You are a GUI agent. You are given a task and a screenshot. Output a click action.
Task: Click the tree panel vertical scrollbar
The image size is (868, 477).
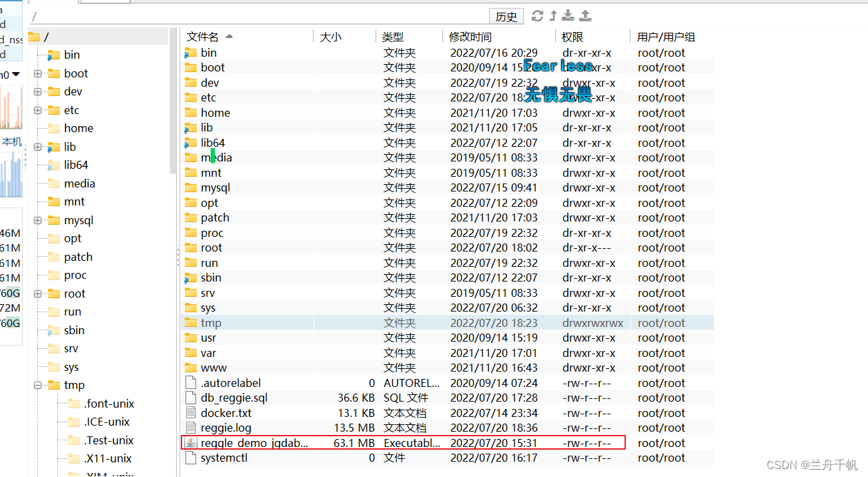pos(173,100)
